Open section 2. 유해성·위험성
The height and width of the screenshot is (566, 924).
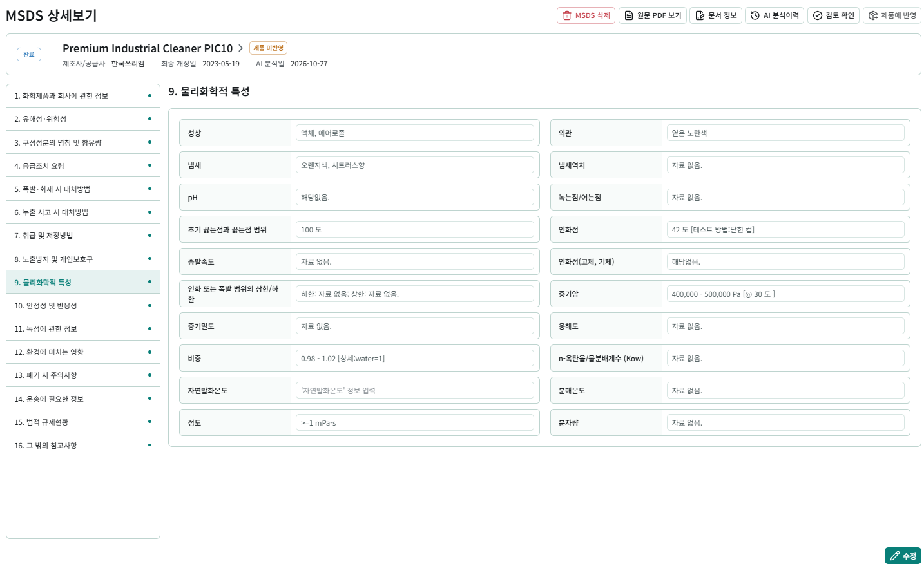tap(83, 119)
